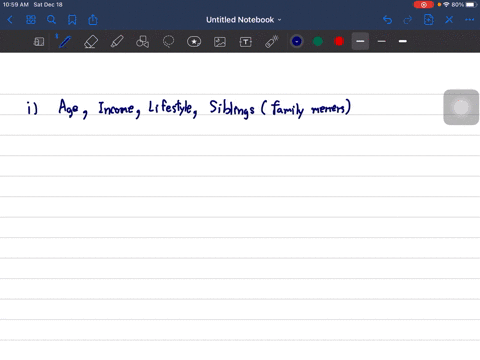Toggle the zoom window tool
The image size is (480, 360).
[x=39, y=42]
